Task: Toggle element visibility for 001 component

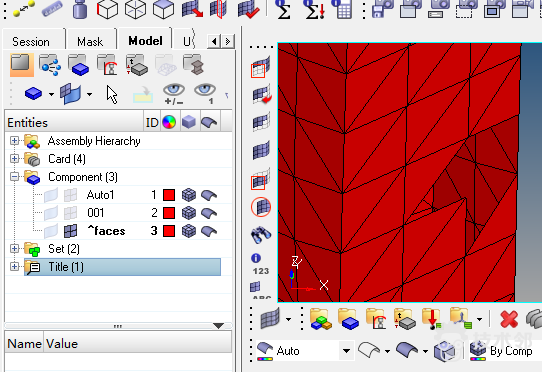Action: coord(71,213)
